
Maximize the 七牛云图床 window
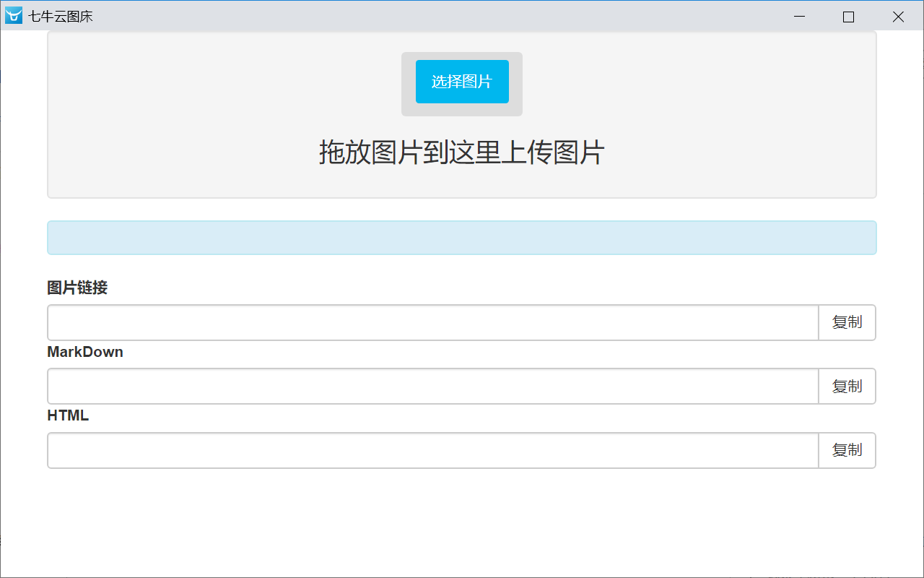(x=848, y=17)
